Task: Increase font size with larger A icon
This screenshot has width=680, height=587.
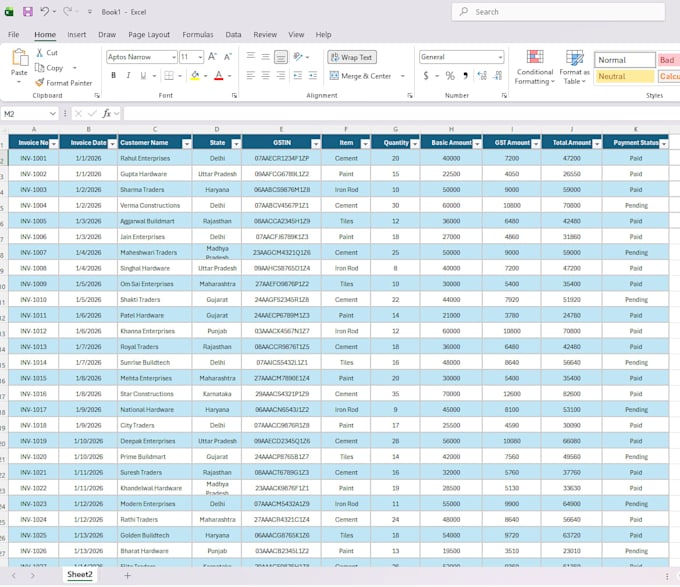Action: pyautogui.click(x=212, y=57)
